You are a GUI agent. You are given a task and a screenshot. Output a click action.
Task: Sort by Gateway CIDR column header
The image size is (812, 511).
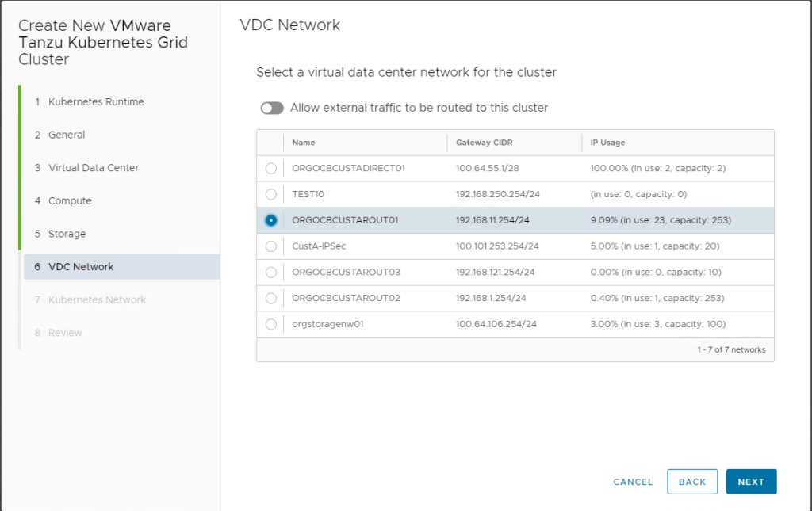coord(485,143)
